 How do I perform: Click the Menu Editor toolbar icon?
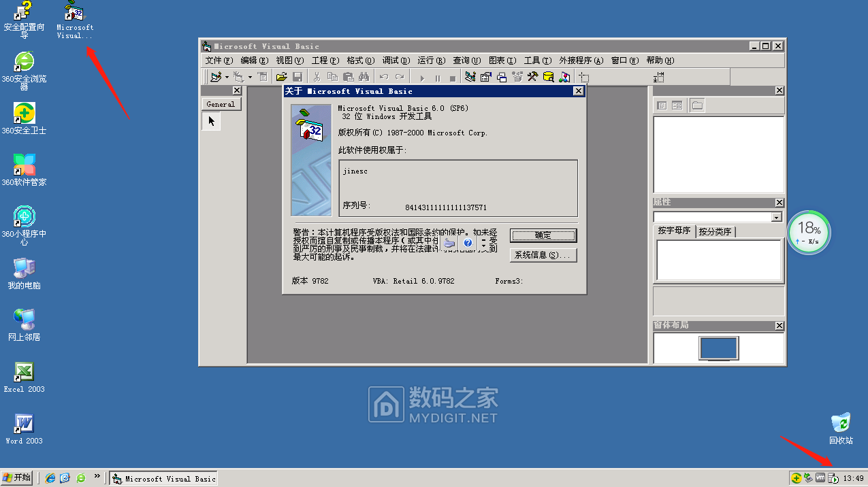click(262, 77)
